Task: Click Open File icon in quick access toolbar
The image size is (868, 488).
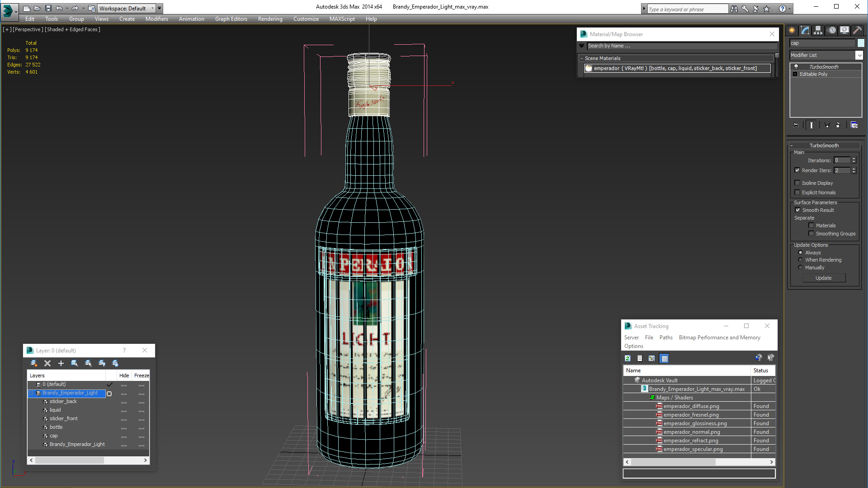Action: click(x=37, y=8)
